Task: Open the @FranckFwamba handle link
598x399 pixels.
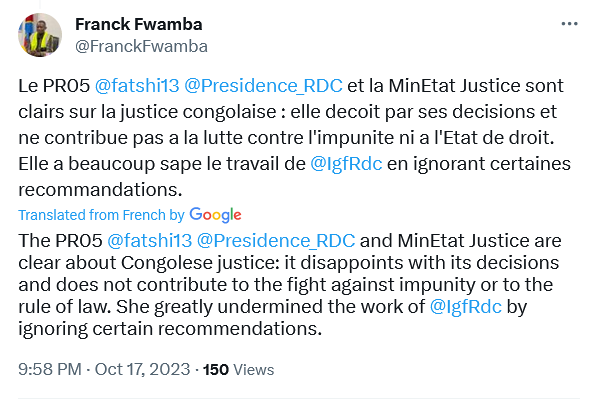Action: coord(141,47)
